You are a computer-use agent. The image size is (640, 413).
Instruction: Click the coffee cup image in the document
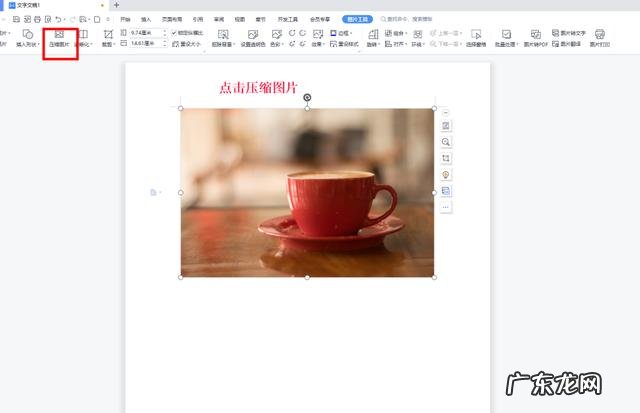pyautogui.click(x=307, y=193)
